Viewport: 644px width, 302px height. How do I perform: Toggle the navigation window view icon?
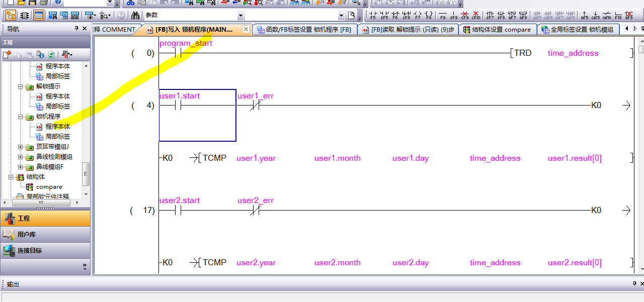point(11,15)
